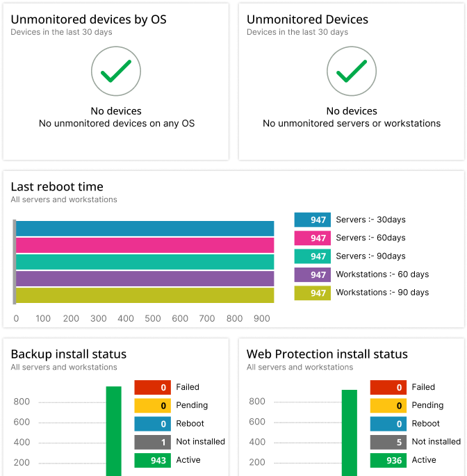Screen dimensions: 467x476
Task: Select the pink Servers 60days legend badge
Action: [312, 238]
